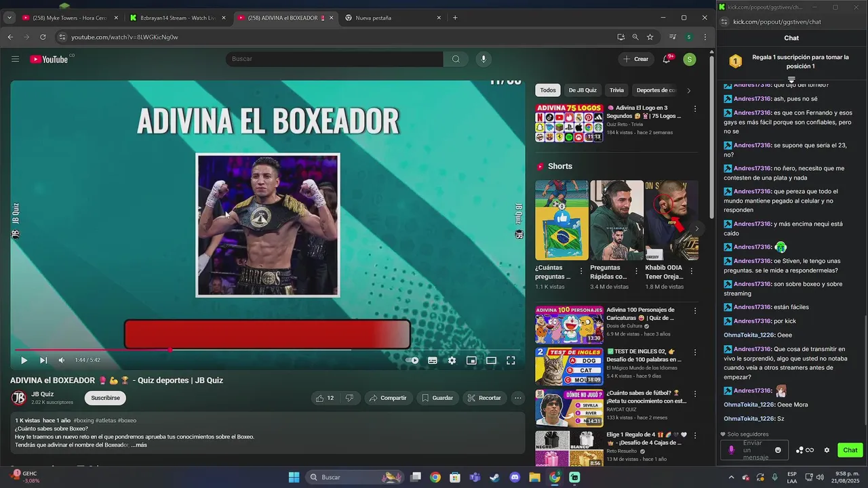The image size is (868, 488).
Task: Select the Todos filter chip
Action: (548, 90)
